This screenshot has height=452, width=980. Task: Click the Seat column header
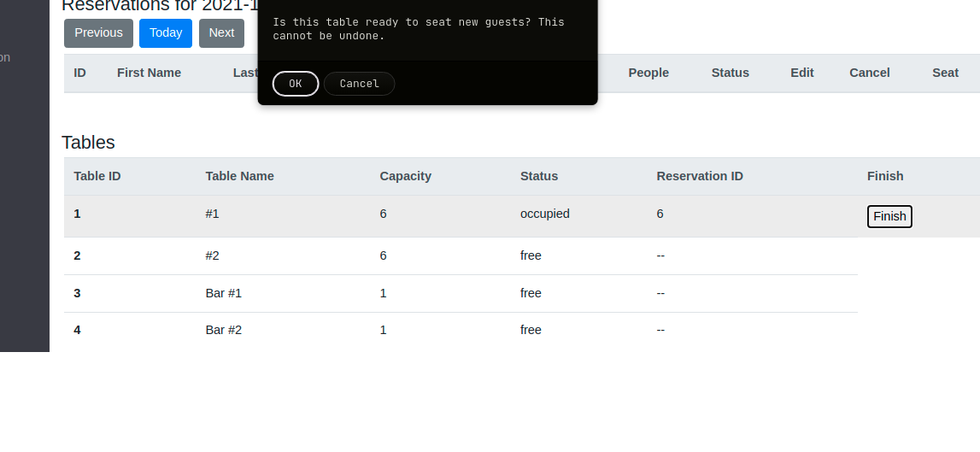point(945,73)
